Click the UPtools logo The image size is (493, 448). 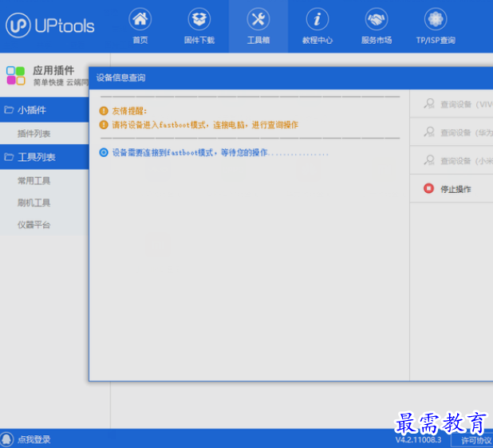pyautogui.click(x=50, y=26)
